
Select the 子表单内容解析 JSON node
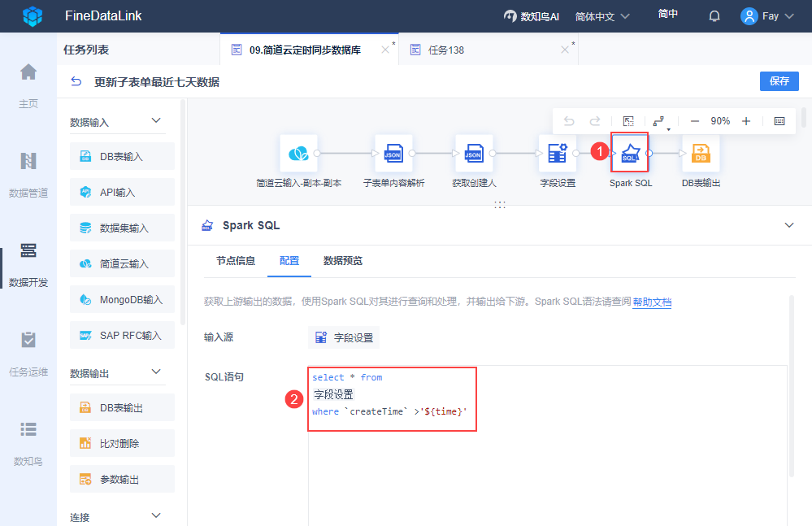point(393,153)
